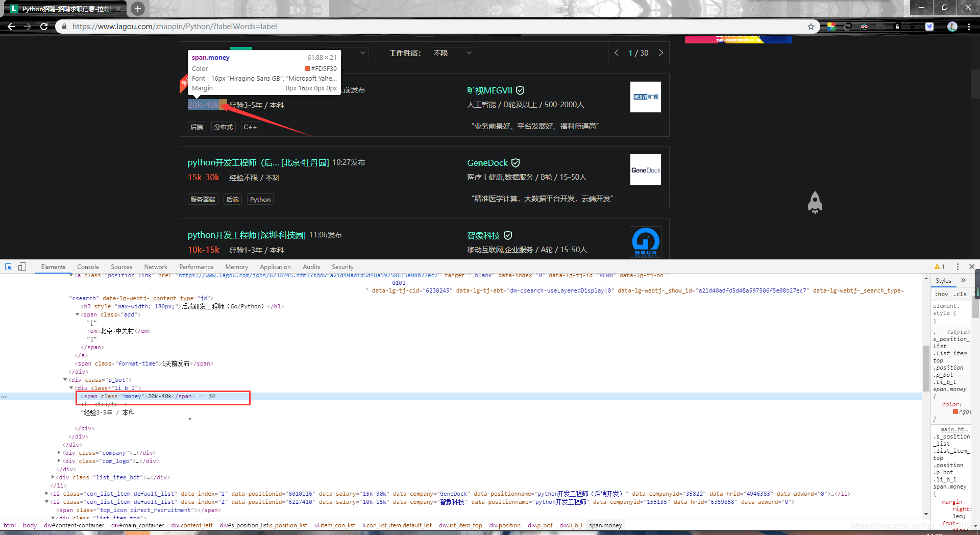Click the jobs/6230245.html href link in Elements

(x=308, y=276)
